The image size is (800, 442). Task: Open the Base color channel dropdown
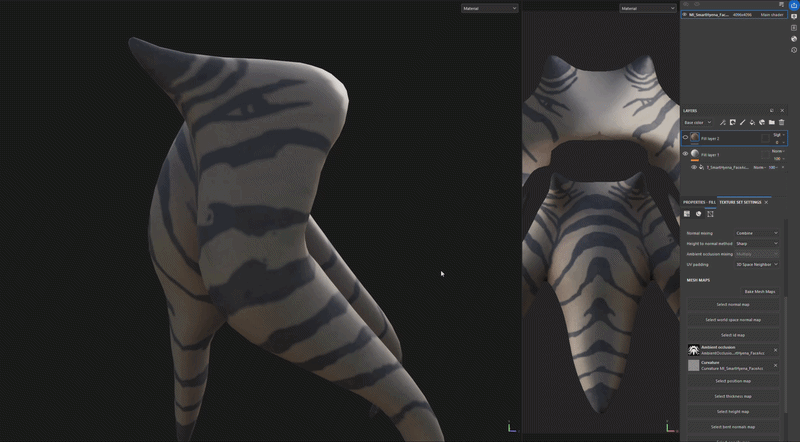point(697,122)
